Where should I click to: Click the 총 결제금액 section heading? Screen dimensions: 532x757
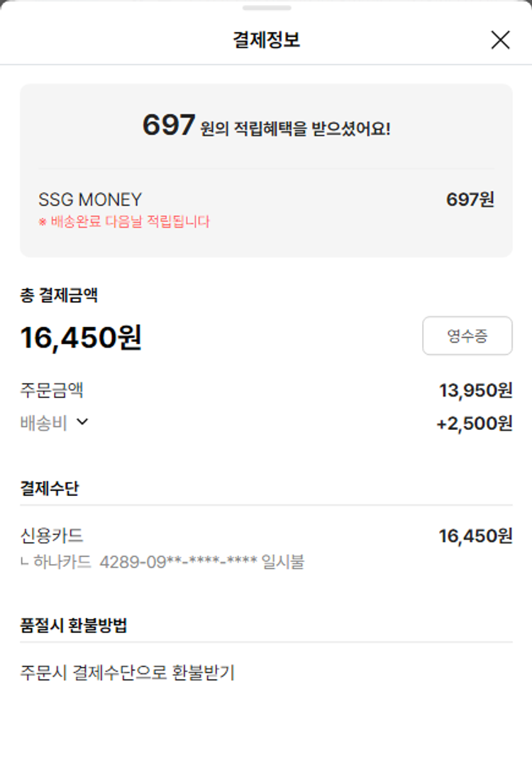click(59, 296)
